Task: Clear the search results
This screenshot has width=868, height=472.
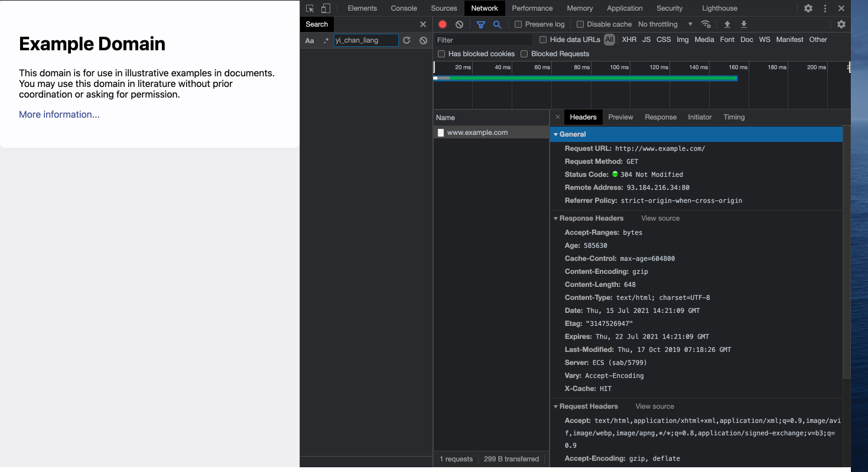Action: (423, 40)
